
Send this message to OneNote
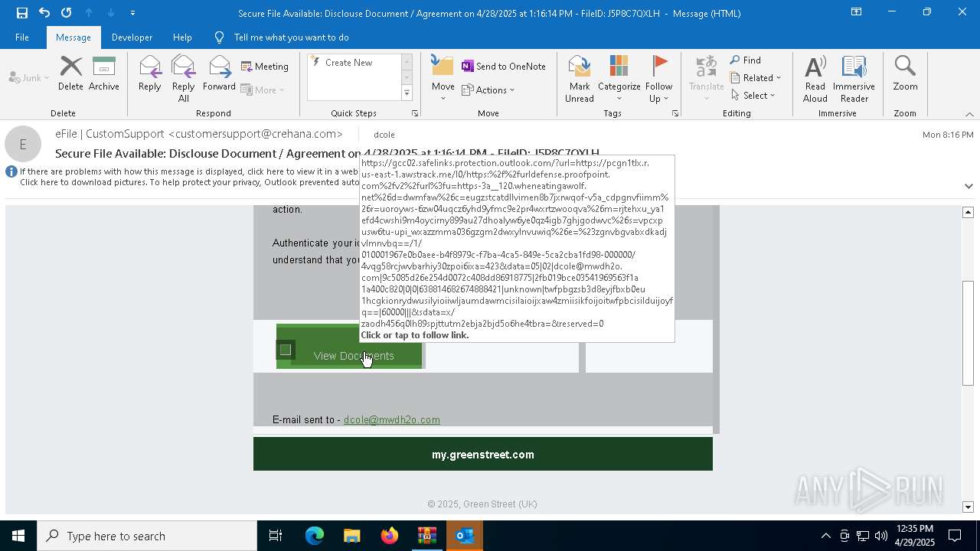coord(504,67)
